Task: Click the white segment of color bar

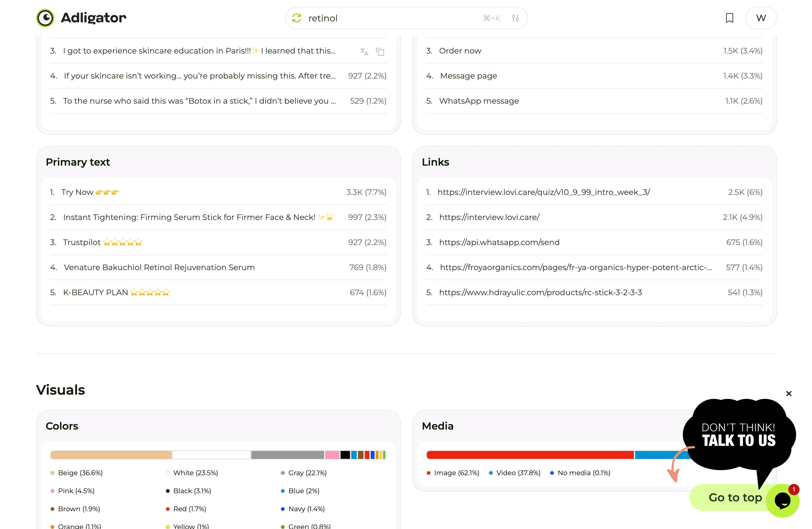Action: click(211, 455)
